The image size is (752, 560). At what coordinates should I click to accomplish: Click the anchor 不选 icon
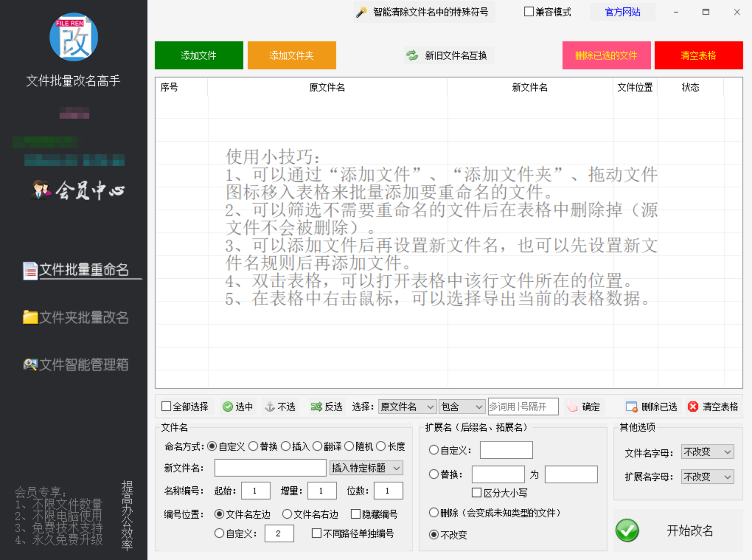coord(270,407)
